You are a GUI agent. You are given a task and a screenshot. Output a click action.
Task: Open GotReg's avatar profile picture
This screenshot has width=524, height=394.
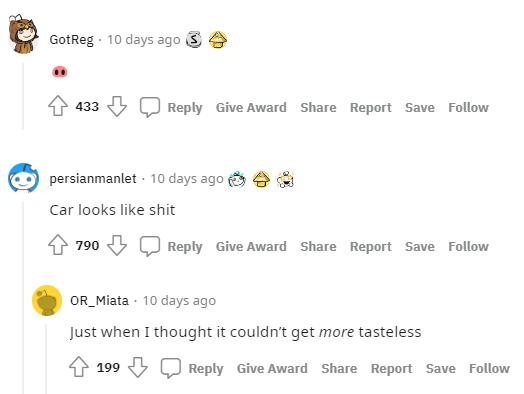coord(23,34)
